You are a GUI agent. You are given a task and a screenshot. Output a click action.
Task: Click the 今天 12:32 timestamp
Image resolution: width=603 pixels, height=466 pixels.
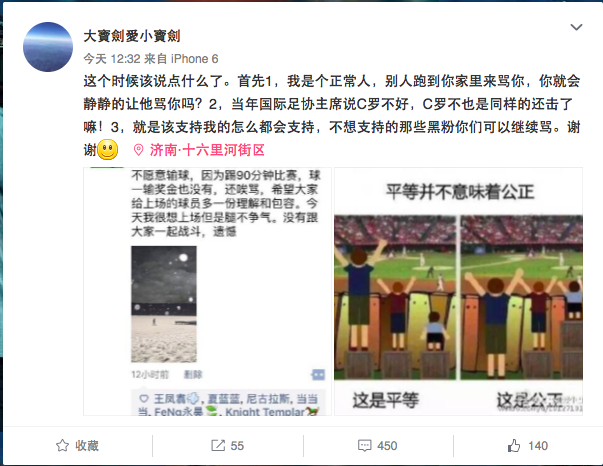click(112, 59)
